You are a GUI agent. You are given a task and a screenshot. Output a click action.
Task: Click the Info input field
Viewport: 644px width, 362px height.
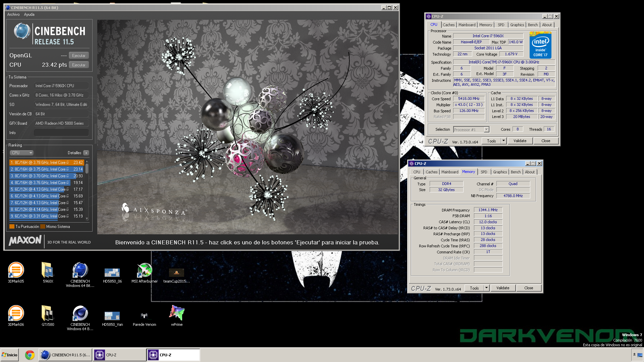tap(61, 133)
